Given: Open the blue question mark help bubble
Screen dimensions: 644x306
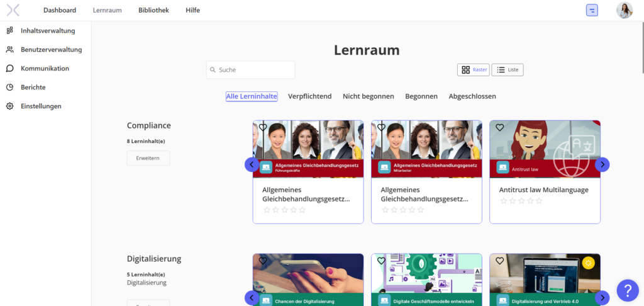Looking at the screenshot, I should click(x=628, y=290).
